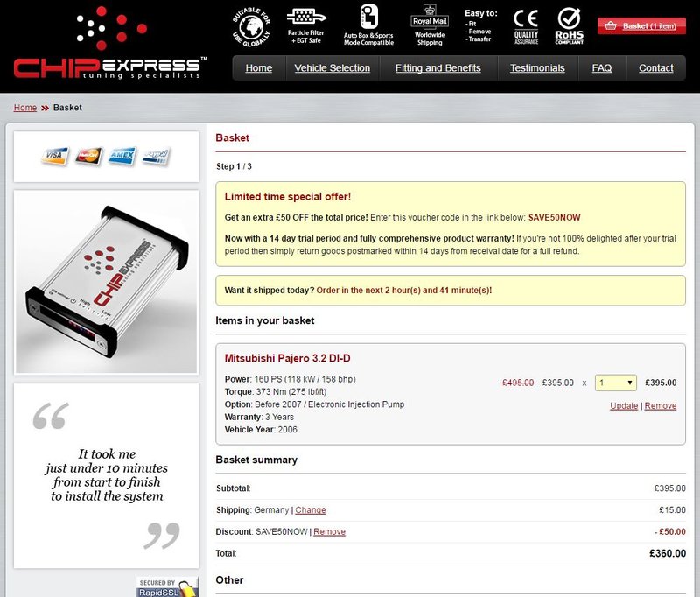Click the Auto Box & Sports Mode icon

coord(368,25)
